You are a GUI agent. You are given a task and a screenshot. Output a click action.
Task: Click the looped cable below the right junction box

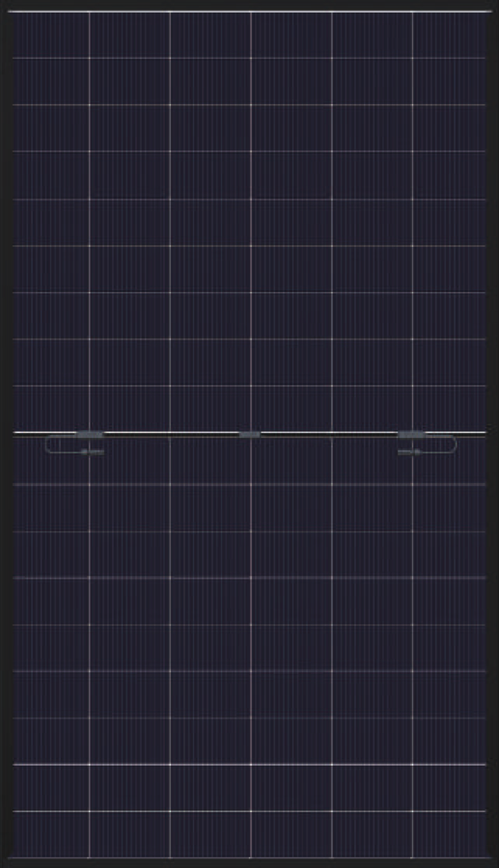[438, 445]
